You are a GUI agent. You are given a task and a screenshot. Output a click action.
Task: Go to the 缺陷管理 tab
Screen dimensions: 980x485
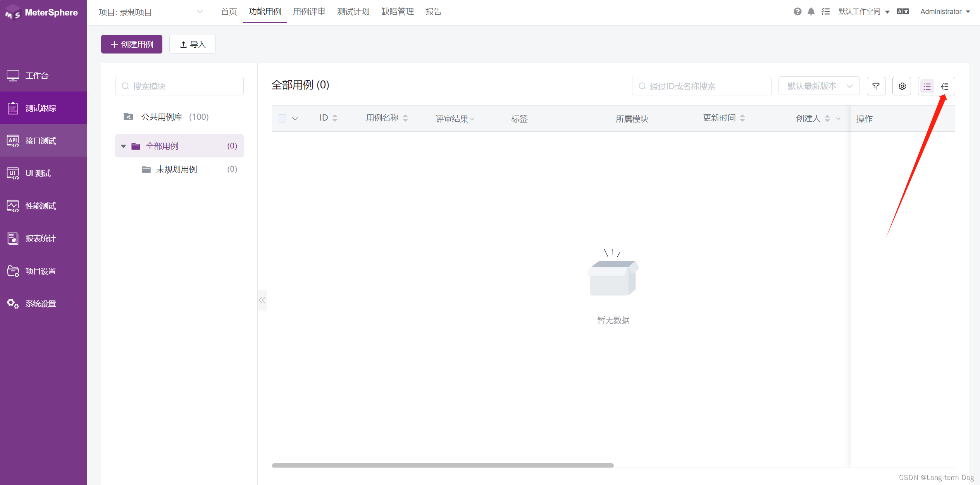click(x=397, y=12)
